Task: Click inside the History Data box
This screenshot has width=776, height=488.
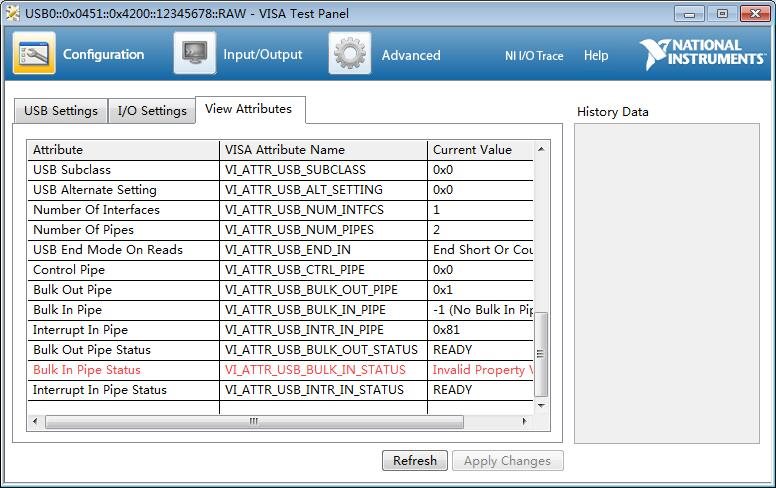Action: pyautogui.click(x=667, y=283)
